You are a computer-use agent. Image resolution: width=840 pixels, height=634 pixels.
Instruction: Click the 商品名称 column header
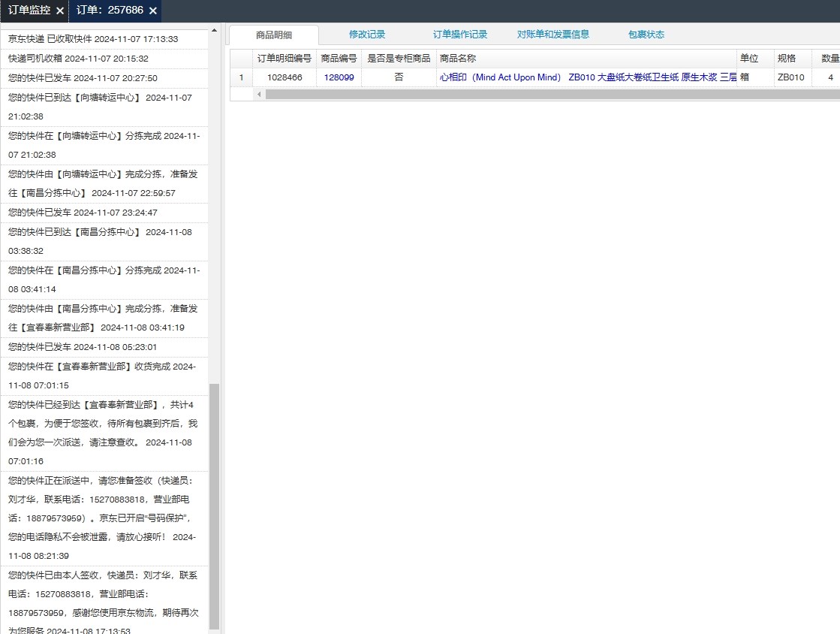586,59
